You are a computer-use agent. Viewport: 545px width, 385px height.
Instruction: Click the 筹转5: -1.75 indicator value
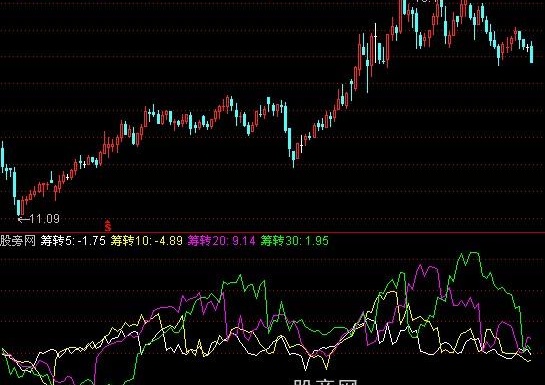point(73,240)
